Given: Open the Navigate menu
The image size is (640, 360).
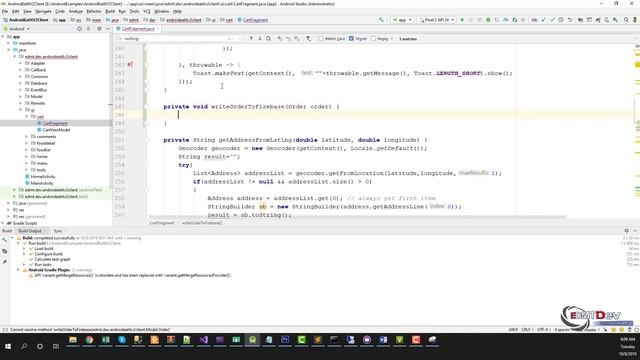Looking at the screenshot, I should [43, 11].
